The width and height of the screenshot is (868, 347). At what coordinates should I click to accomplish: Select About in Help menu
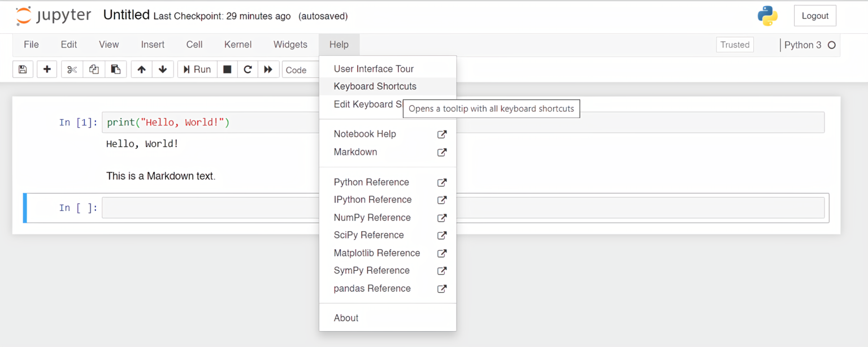click(388, 318)
